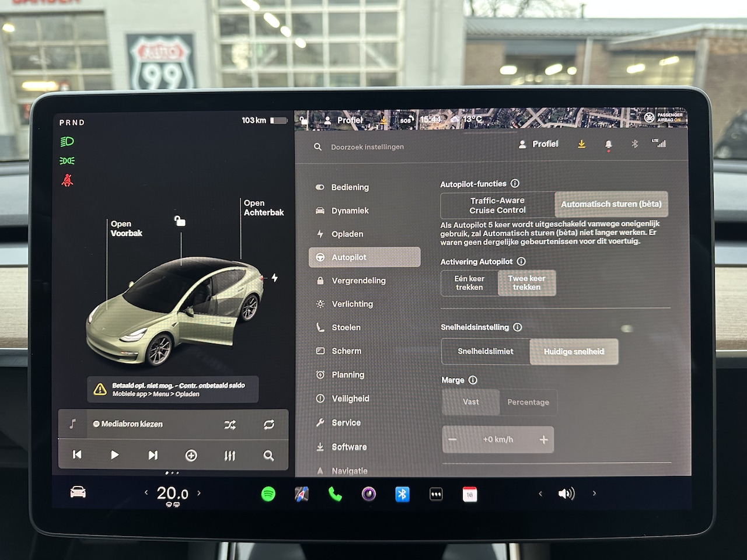Open the Spotify app in bottom bar

pyautogui.click(x=268, y=494)
